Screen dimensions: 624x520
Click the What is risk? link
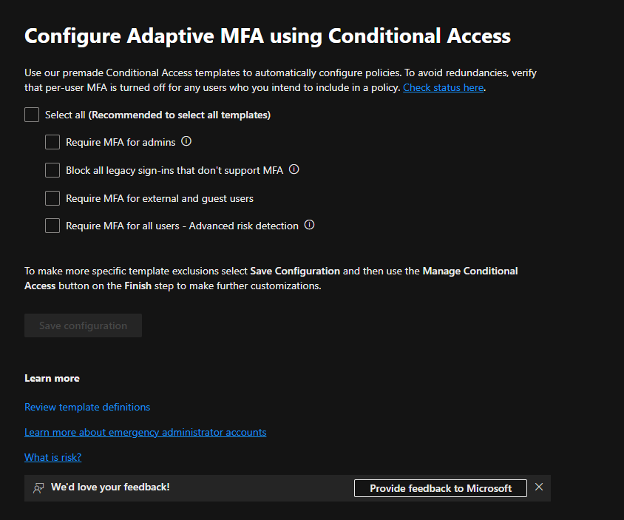pyautogui.click(x=53, y=457)
